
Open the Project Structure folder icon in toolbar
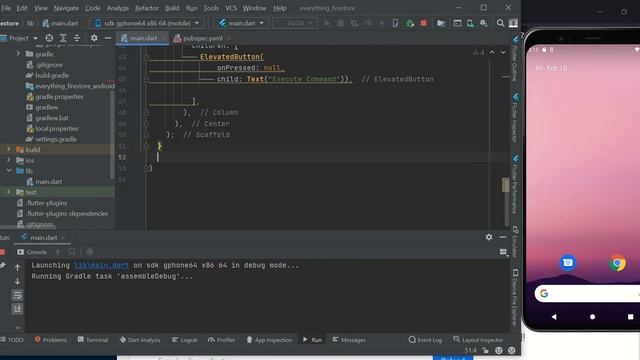pos(441,23)
